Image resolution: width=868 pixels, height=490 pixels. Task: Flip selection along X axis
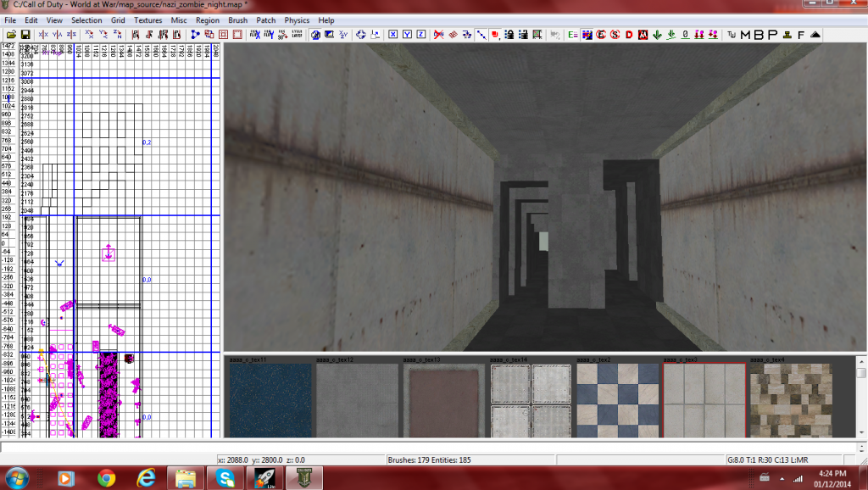coord(43,34)
